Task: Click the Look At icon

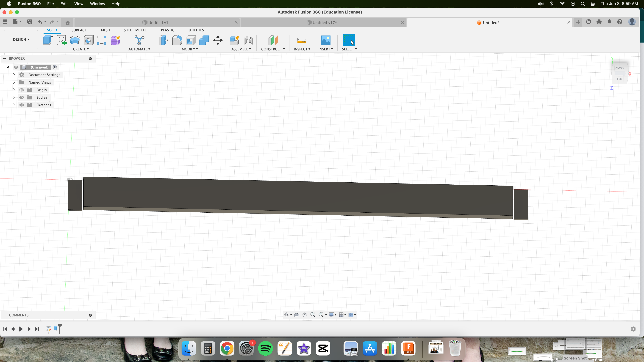Action: 297,315
